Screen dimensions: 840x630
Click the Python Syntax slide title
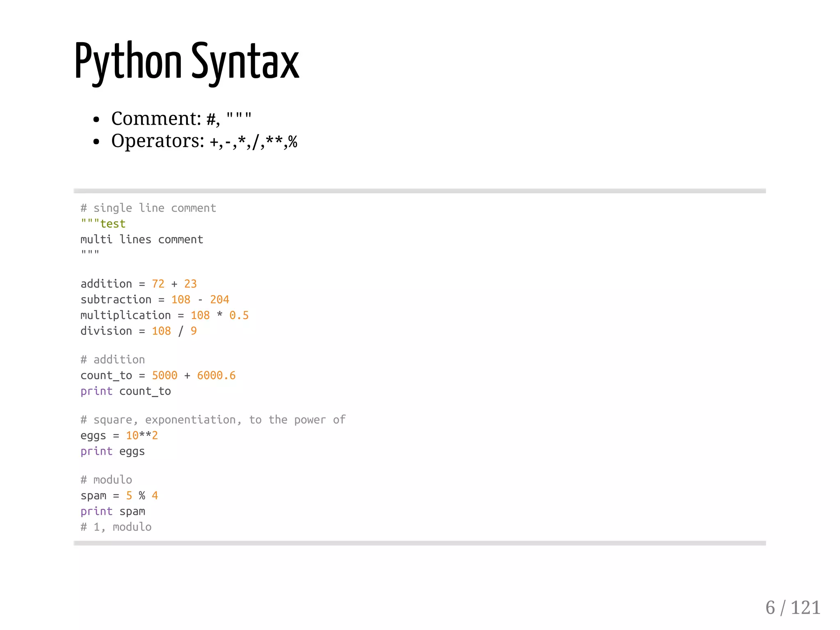[187, 62]
